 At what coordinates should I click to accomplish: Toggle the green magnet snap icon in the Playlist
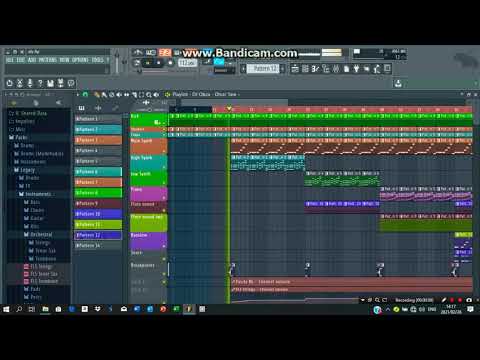pos(85,95)
